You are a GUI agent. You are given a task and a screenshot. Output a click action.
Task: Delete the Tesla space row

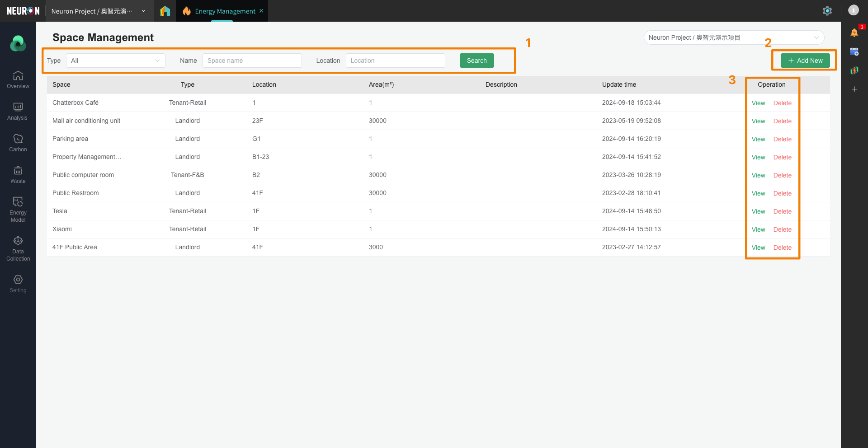(782, 211)
